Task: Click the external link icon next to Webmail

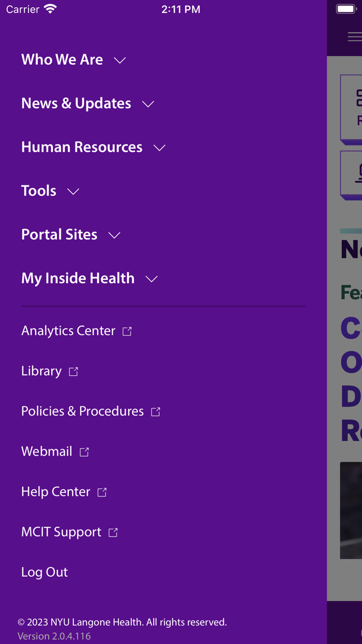Action: click(84, 451)
